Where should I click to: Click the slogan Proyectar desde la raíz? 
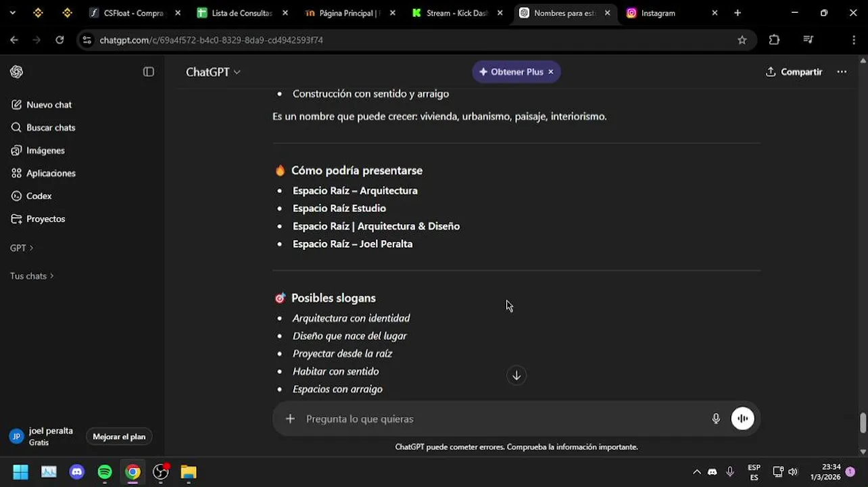tap(342, 354)
